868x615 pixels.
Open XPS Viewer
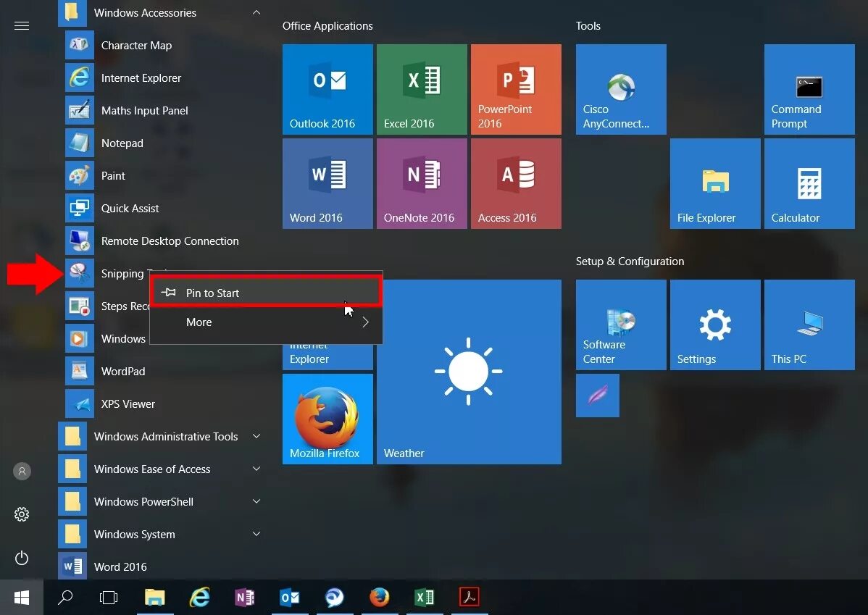click(161, 404)
